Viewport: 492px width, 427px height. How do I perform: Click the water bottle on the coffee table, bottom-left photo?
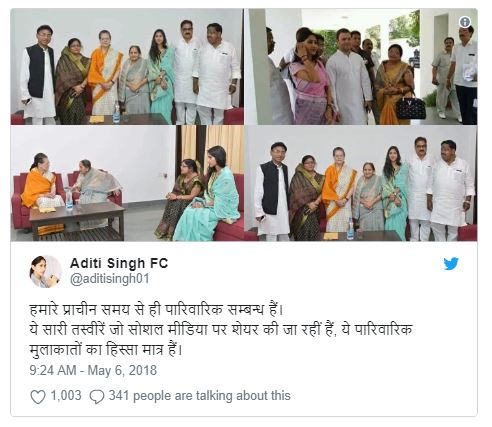(69, 199)
